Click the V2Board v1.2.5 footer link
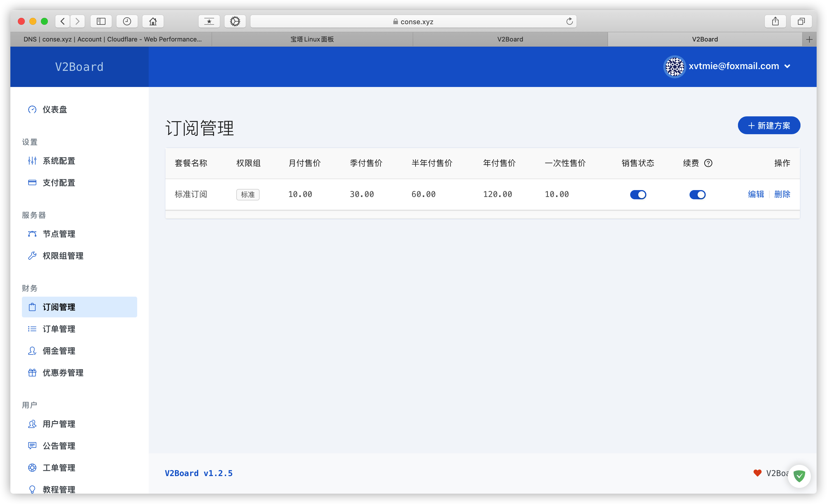 [199, 473]
